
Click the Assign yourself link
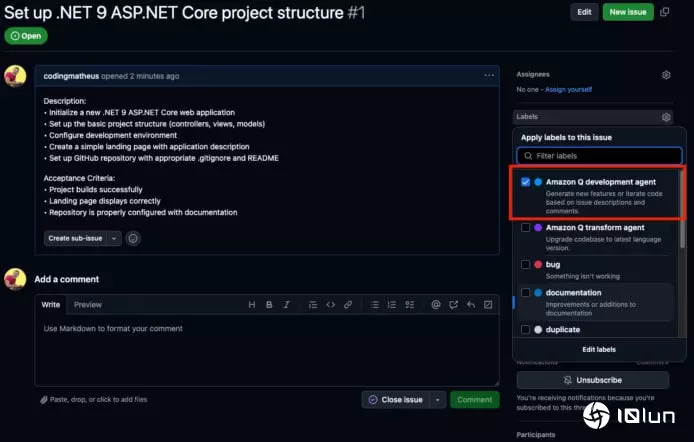568,89
